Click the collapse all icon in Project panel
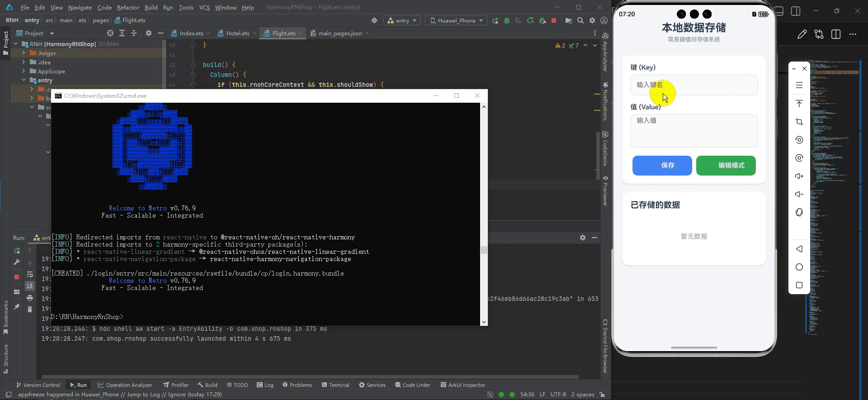This screenshot has height=400, width=868. [x=134, y=33]
